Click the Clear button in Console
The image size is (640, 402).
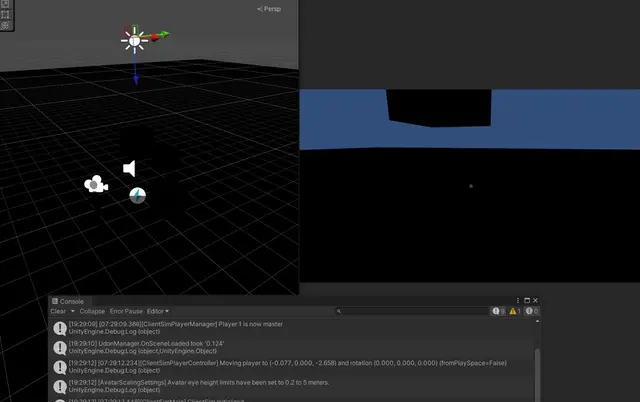click(x=58, y=312)
